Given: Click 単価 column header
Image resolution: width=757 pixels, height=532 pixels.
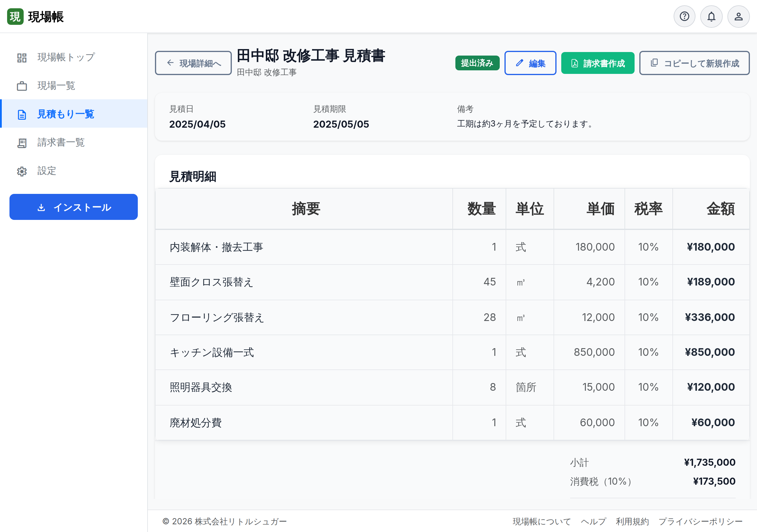Looking at the screenshot, I should pos(589,209).
